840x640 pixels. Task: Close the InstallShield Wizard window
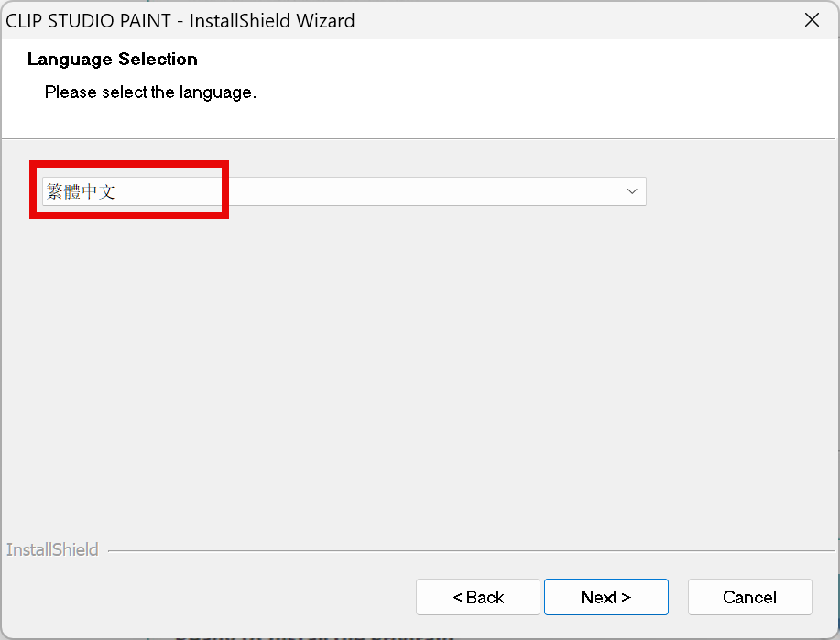pos(812,20)
